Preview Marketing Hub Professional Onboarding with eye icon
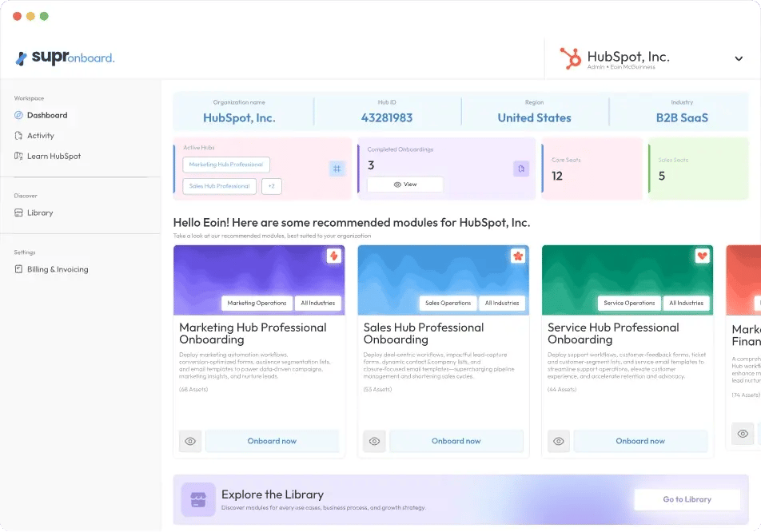This screenshot has width=761, height=532. pos(190,441)
